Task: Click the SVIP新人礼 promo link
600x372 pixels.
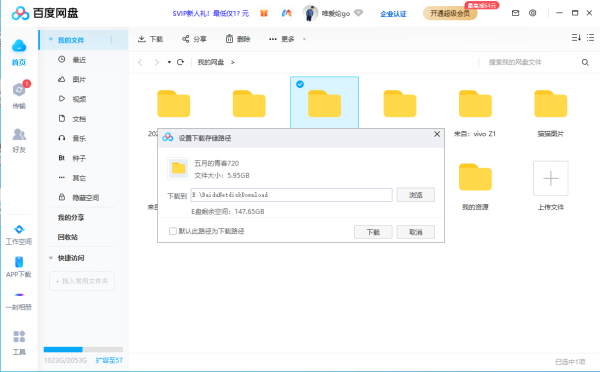Action: click(210, 13)
